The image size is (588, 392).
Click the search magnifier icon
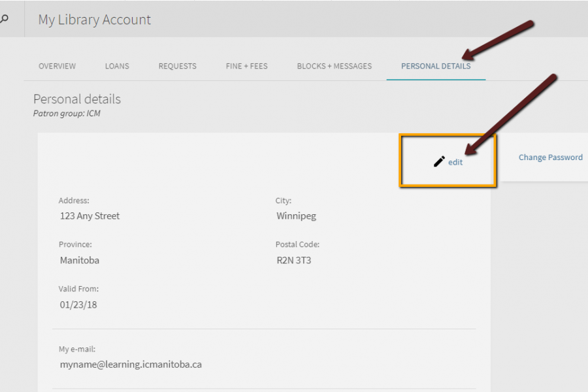pos(4,19)
